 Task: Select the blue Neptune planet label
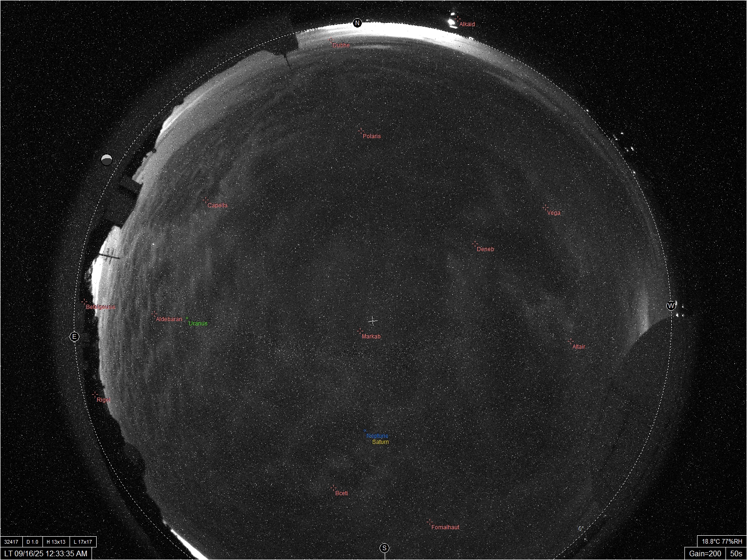coord(377,436)
